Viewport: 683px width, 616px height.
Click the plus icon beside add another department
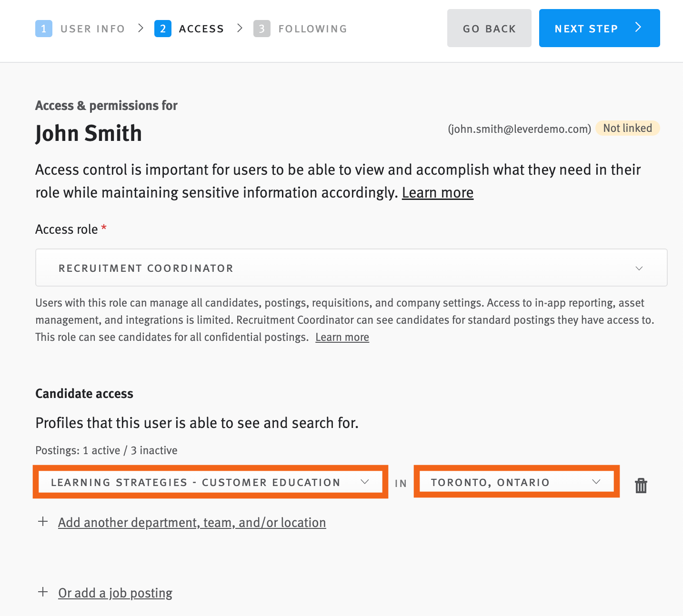(43, 522)
